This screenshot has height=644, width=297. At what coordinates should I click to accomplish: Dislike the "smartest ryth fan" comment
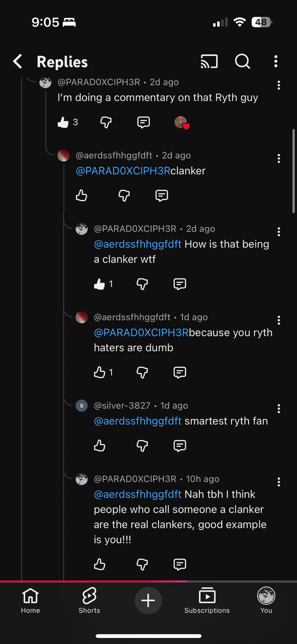(142, 446)
